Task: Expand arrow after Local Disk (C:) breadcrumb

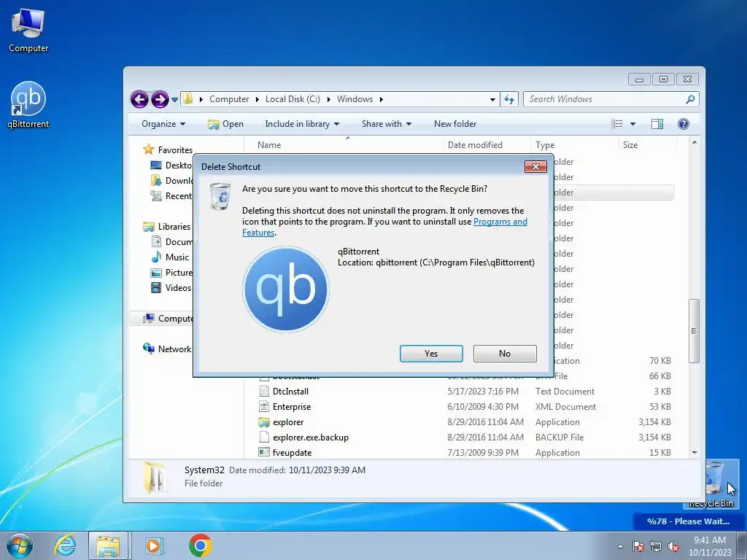Action: coord(329,99)
